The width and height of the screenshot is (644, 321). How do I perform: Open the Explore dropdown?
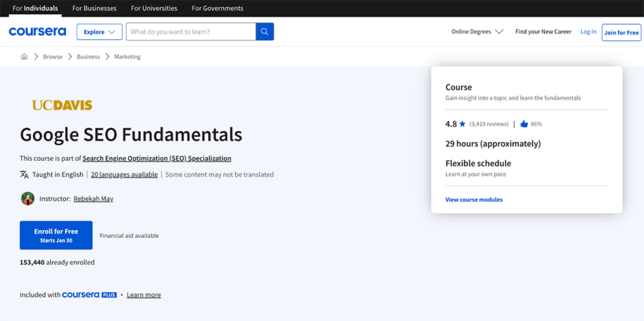[99, 31]
